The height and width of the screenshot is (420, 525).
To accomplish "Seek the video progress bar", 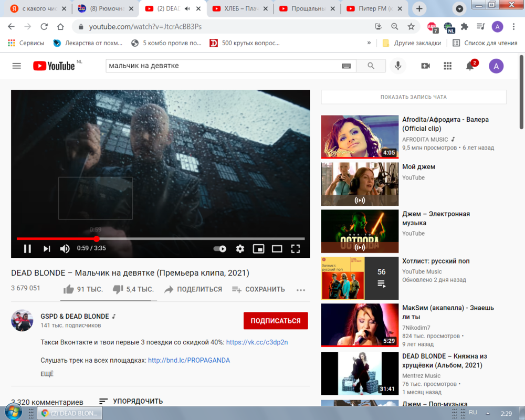I will 161,239.
